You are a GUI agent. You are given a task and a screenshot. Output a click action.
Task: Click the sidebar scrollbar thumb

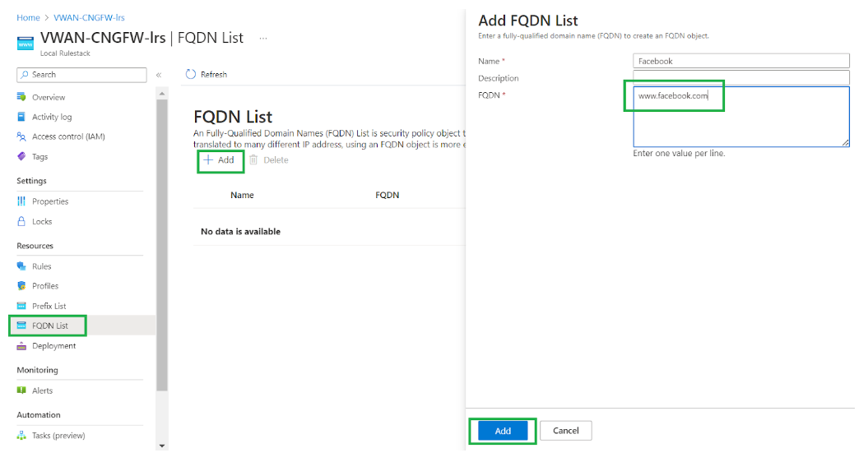tap(161, 244)
